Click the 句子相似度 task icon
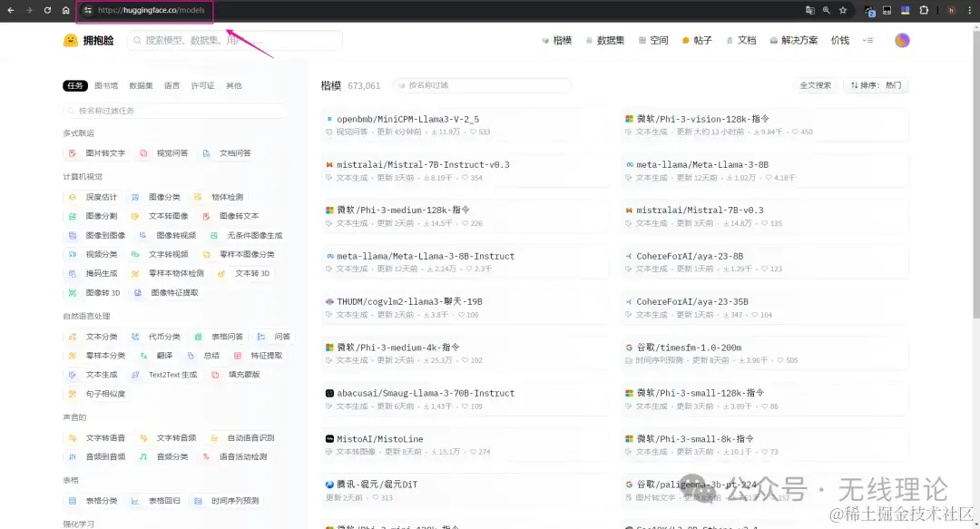This screenshot has height=529, width=980. click(x=73, y=394)
